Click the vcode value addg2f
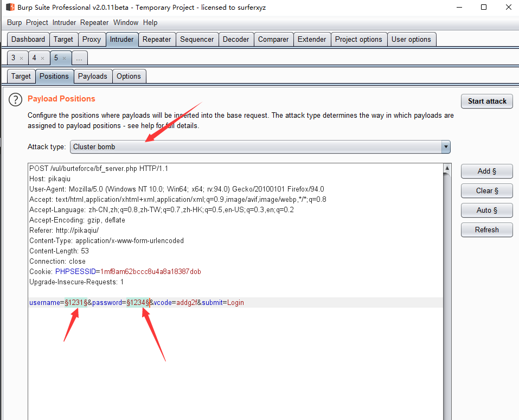519x420 pixels. coord(187,302)
